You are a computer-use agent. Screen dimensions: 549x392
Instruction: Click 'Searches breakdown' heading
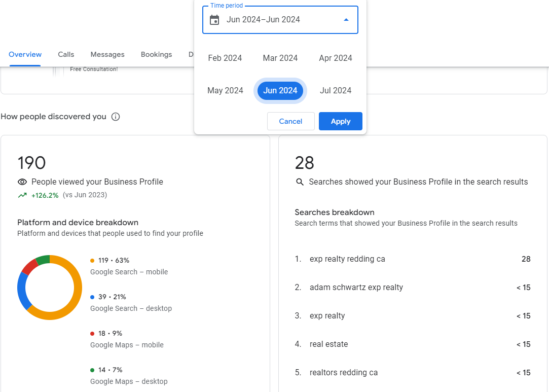(x=335, y=212)
